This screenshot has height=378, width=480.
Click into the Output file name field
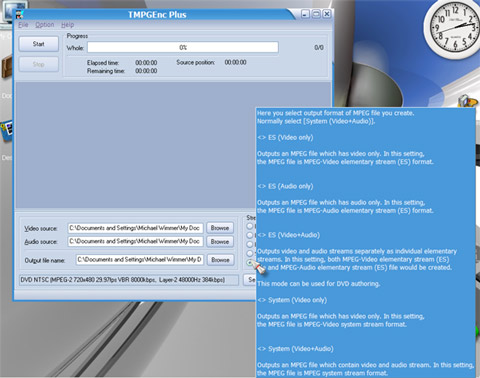click(x=139, y=260)
